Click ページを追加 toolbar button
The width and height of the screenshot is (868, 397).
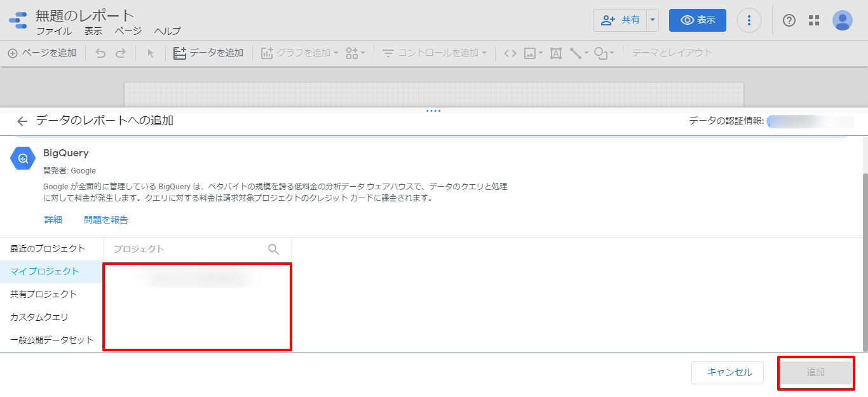tap(42, 53)
